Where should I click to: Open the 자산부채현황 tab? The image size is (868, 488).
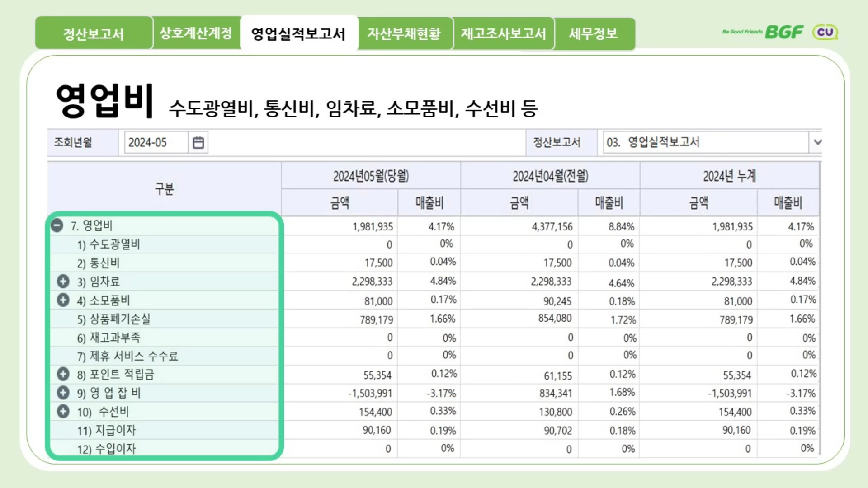404,33
